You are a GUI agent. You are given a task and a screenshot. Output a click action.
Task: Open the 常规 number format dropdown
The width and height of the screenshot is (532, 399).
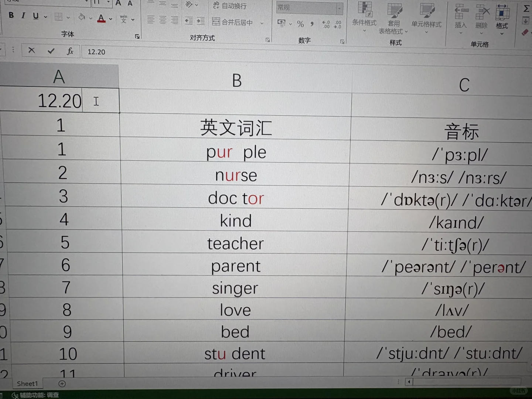[340, 8]
